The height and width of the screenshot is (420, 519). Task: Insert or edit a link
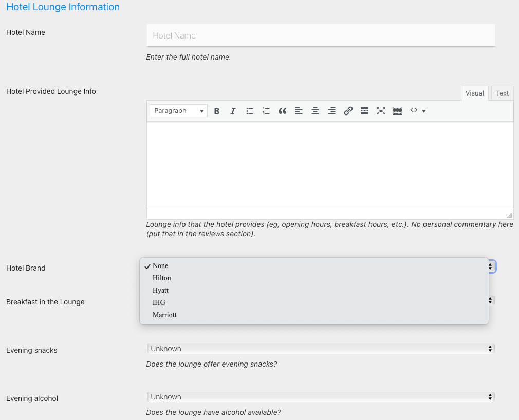348,111
